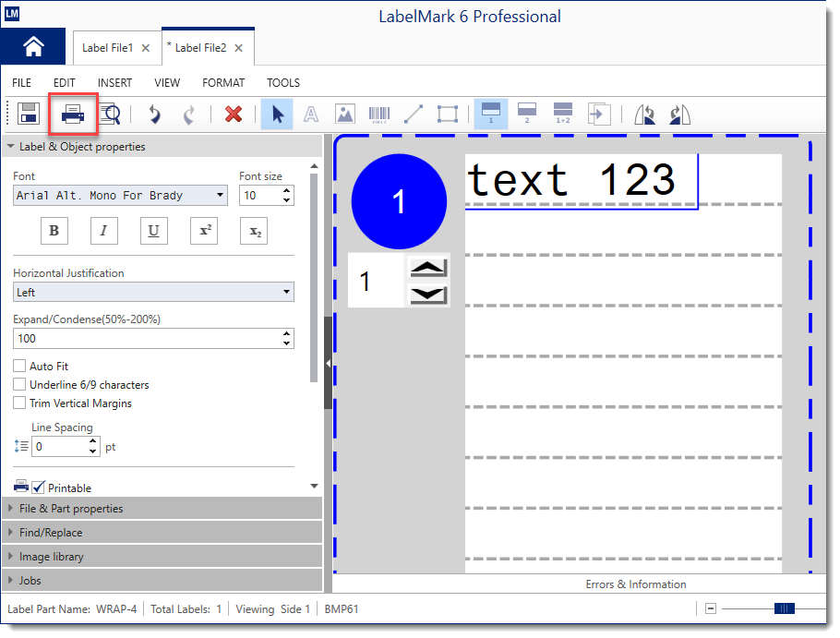The image size is (840, 638).
Task: Decrease the Font size value
Action: (287, 200)
